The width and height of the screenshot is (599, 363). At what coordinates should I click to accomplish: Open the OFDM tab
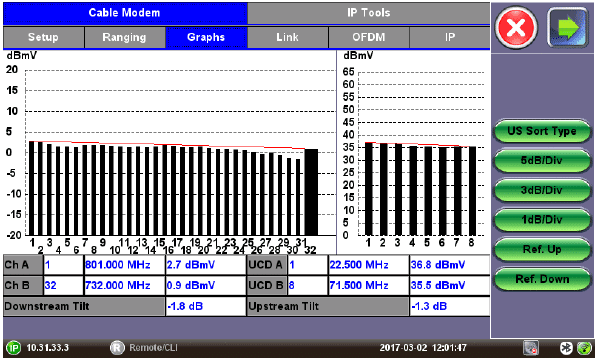click(x=369, y=37)
